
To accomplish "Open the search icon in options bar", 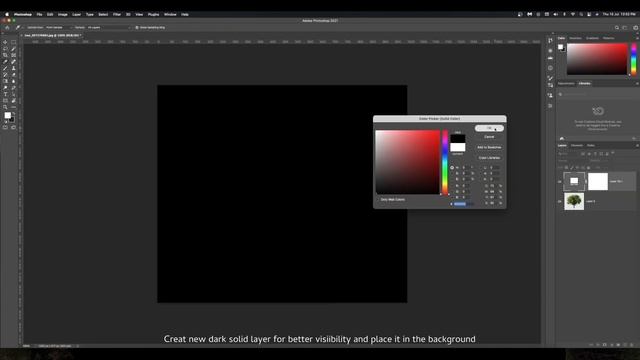I will [x=617, y=27].
